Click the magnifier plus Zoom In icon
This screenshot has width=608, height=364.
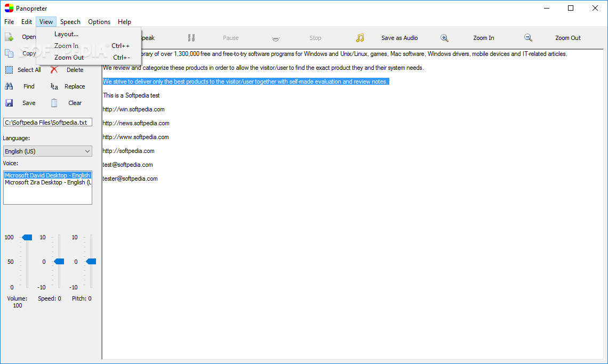(x=444, y=38)
